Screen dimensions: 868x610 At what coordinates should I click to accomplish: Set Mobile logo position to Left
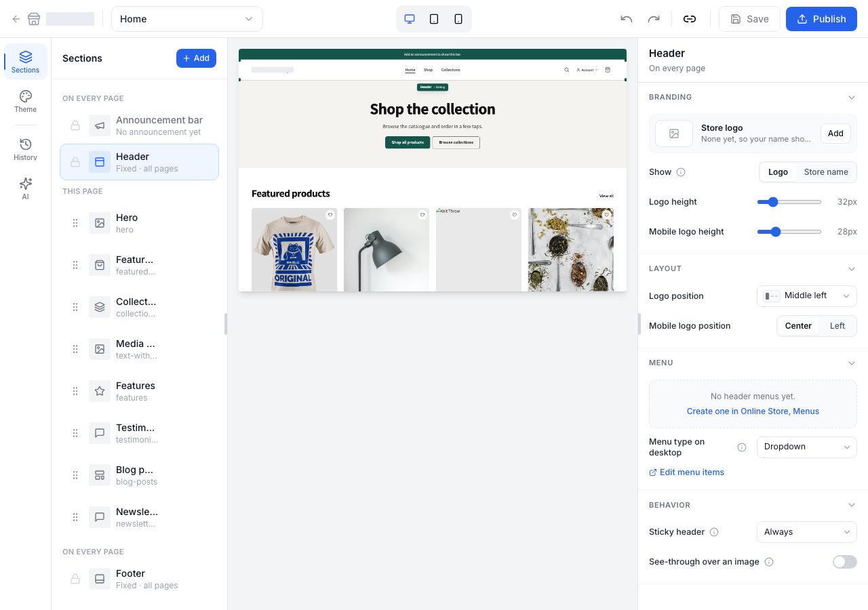837,326
